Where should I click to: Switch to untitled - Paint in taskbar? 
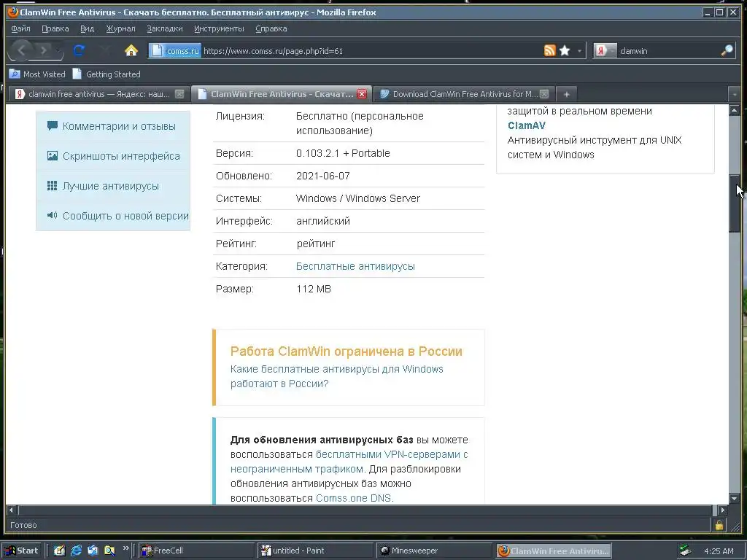coord(315,551)
